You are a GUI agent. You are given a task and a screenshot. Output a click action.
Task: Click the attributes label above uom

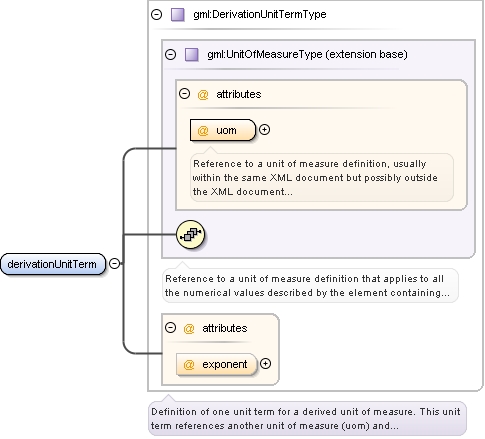coord(239,94)
